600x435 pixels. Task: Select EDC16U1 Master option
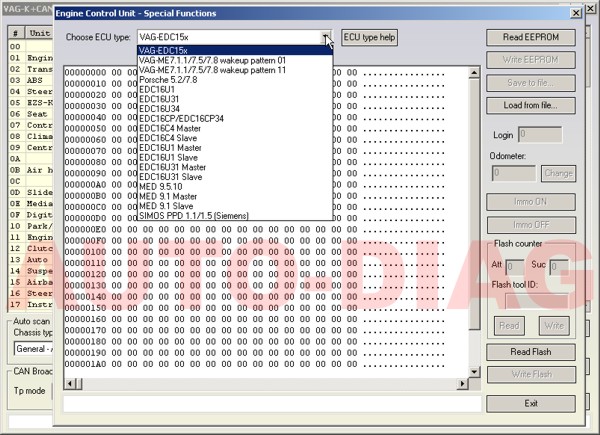[x=235, y=148]
